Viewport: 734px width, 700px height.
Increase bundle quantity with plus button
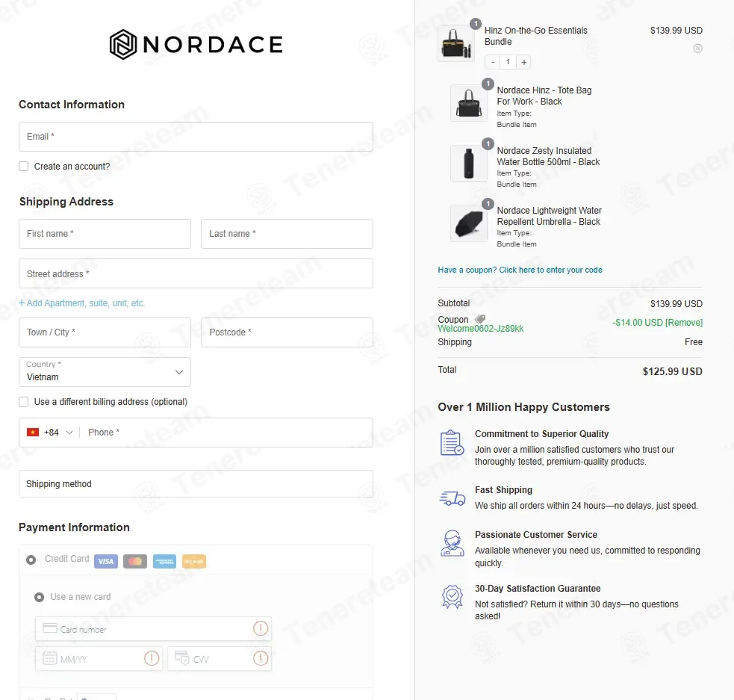pos(524,62)
